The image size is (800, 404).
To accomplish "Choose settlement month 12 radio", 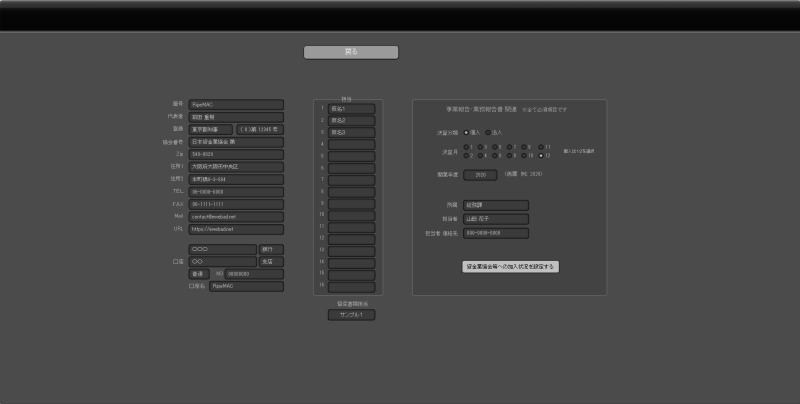I will [541, 156].
